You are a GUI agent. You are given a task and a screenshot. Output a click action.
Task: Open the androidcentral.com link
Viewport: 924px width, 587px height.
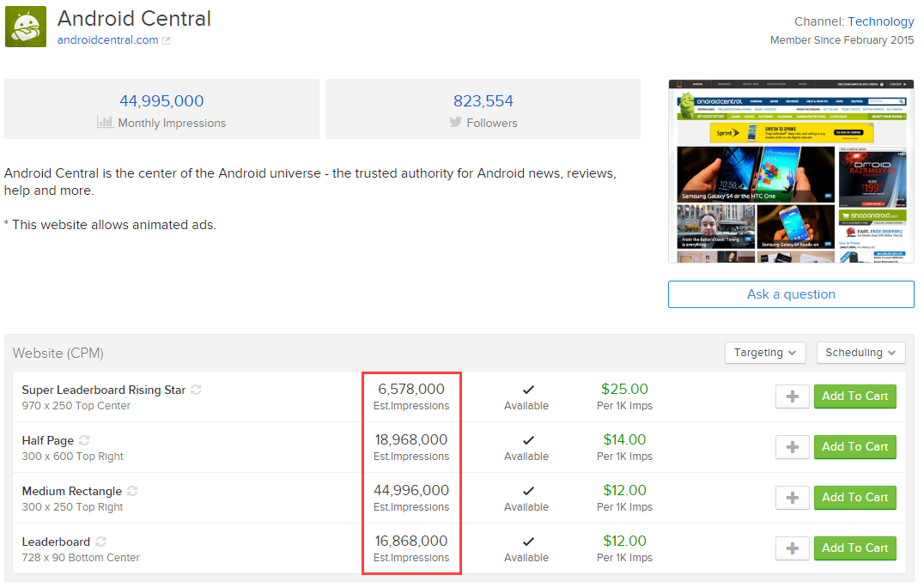click(108, 40)
